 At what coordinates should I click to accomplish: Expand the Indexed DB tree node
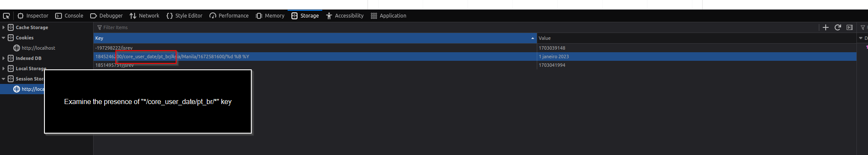coord(3,58)
